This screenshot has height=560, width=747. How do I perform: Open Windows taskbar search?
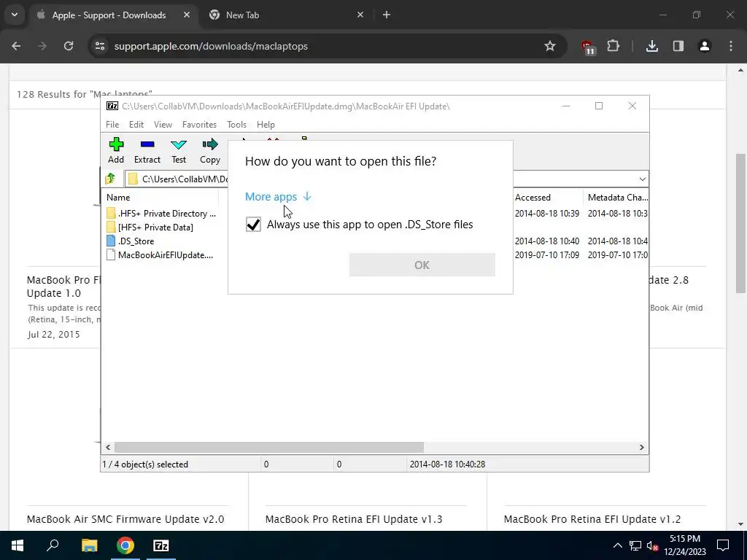[x=53, y=545]
